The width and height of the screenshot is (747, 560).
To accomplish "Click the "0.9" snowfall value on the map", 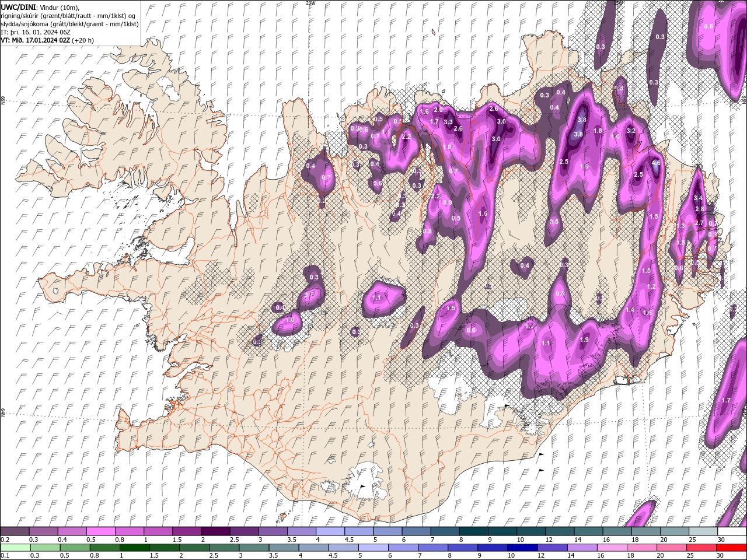I will tap(448, 202).
